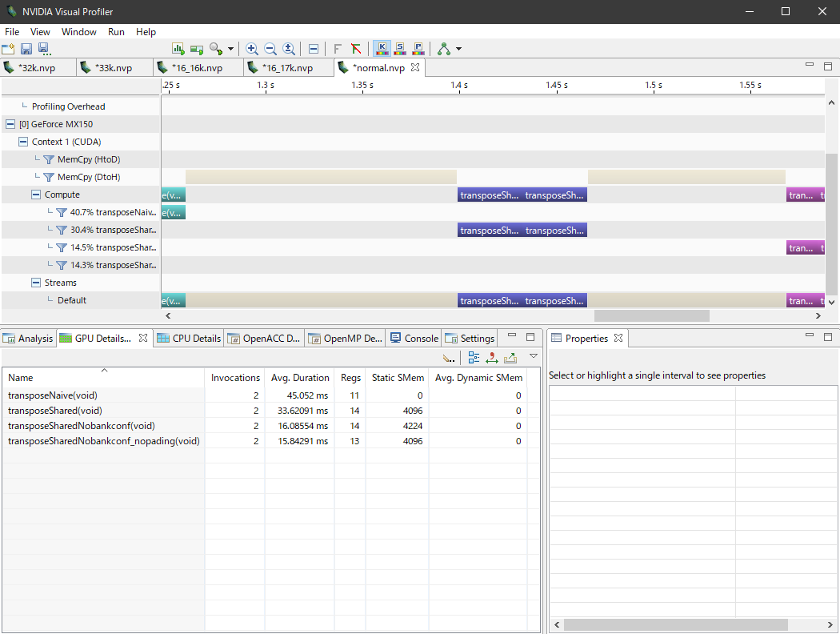Collapse the Compute row in timeline

pyautogui.click(x=36, y=195)
